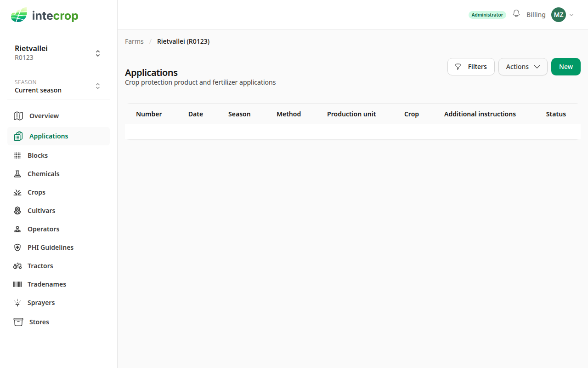This screenshot has width=588, height=368.
Task: Expand the Rietvallei farm selector
Action: pyautogui.click(x=58, y=53)
